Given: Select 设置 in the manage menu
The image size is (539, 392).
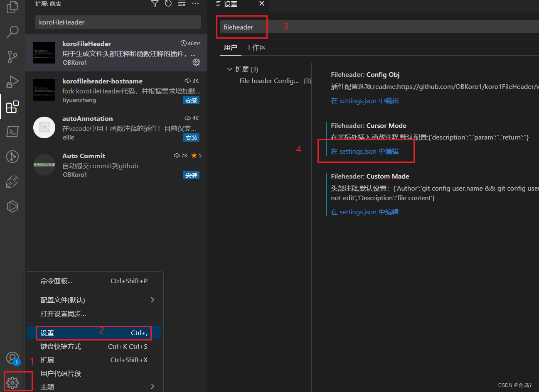Looking at the screenshot, I should tap(94, 333).
